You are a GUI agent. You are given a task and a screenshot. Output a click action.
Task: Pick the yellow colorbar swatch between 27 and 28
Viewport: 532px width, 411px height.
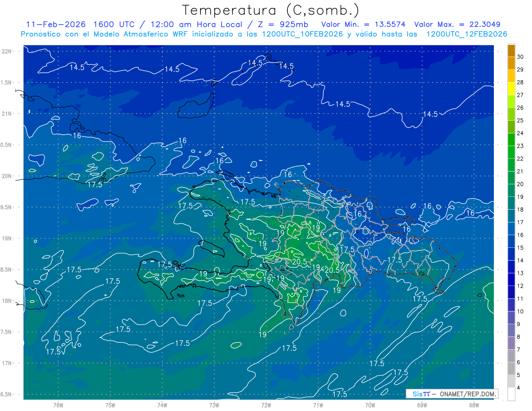pos(511,89)
